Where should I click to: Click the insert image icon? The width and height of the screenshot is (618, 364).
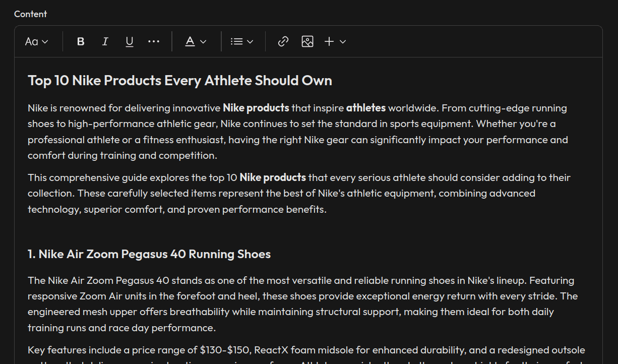307,41
